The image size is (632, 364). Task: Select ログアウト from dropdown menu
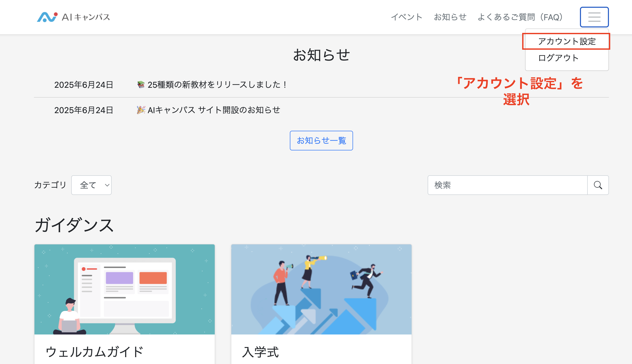pyautogui.click(x=558, y=58)
